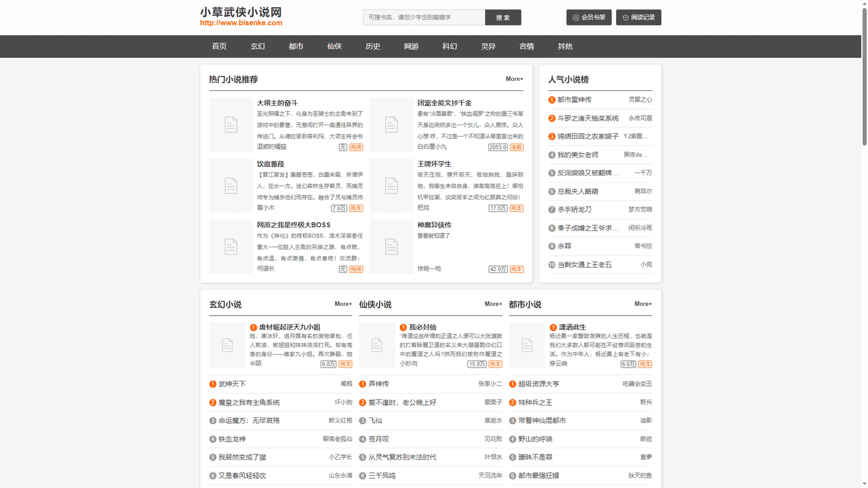
Task: Open the 阅读记录 reading history button
Action: pos(638,17)
